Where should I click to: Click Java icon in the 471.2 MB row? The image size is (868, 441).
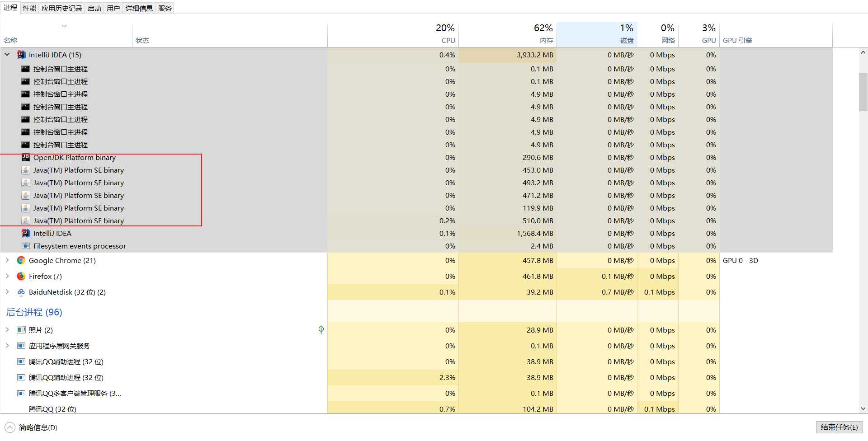pos(26,195)
